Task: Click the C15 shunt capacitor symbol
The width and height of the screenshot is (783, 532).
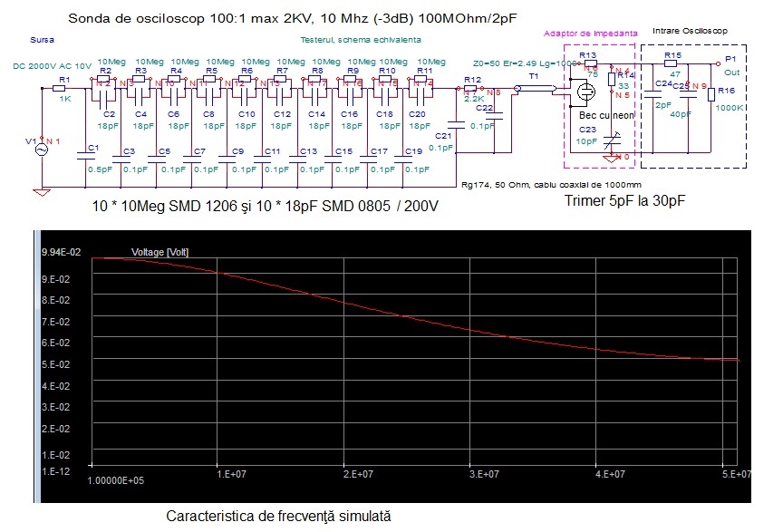Action: click(333, 160)
